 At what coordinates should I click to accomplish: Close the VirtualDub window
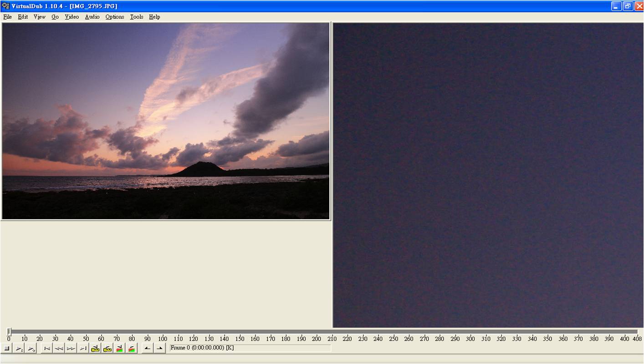coord(639,6)
